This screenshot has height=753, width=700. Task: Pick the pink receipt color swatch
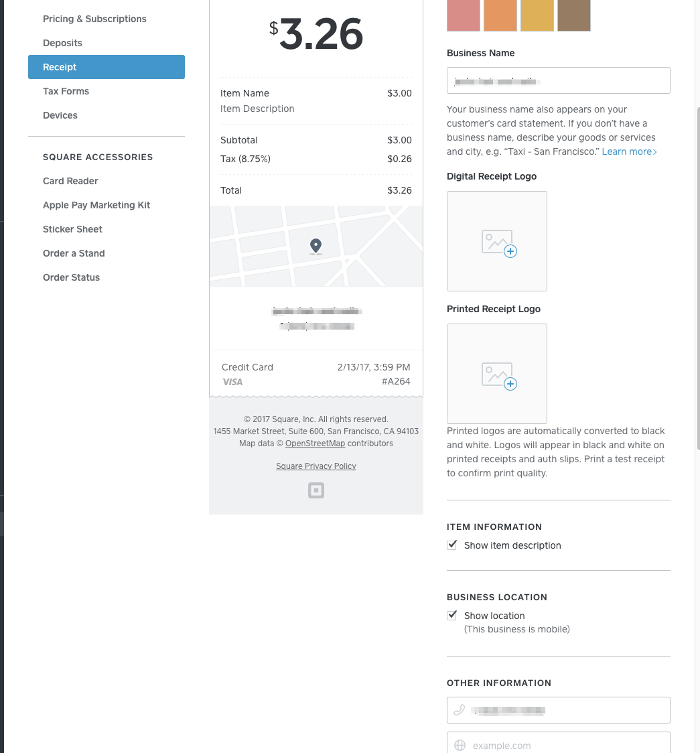tap(464, 15)
